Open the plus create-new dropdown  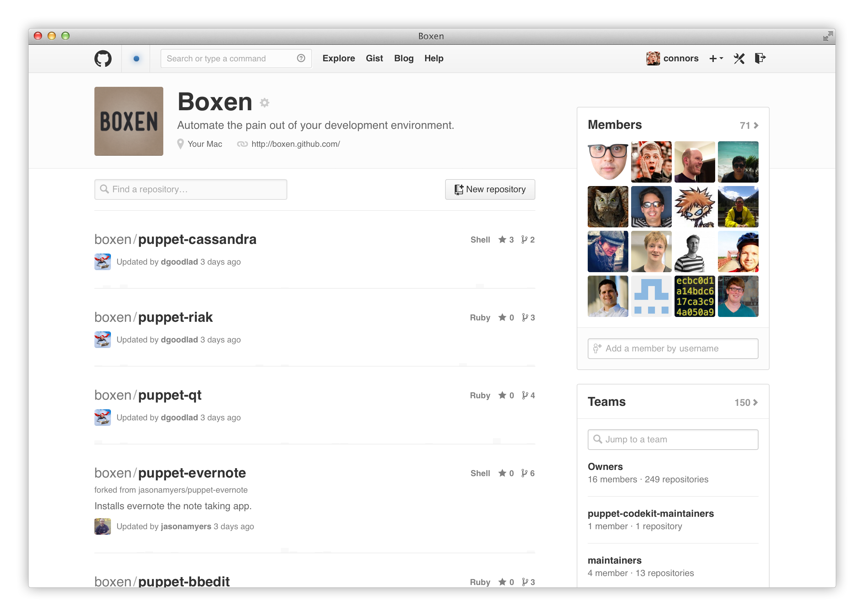716,59
